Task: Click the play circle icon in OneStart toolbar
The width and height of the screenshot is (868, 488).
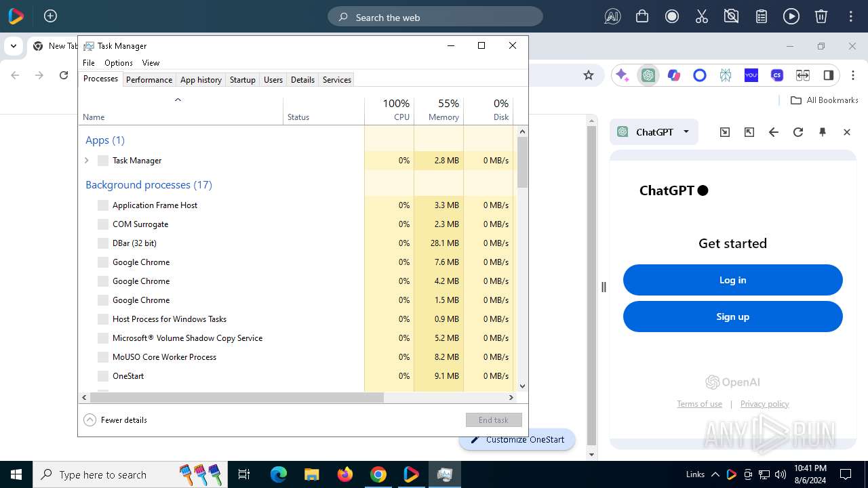Action: 791,17
